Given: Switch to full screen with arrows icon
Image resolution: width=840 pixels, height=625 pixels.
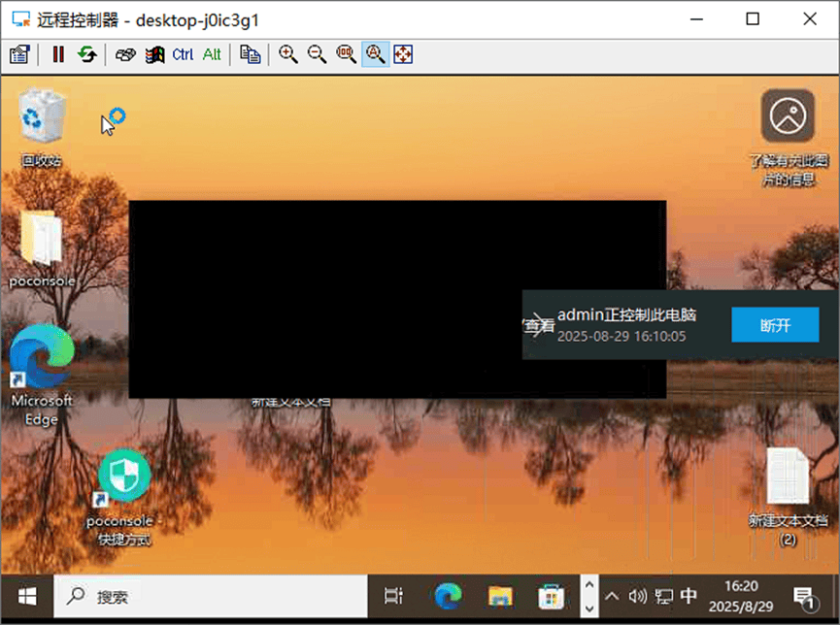Looking at the screenshot, I should tap(403, 54).
